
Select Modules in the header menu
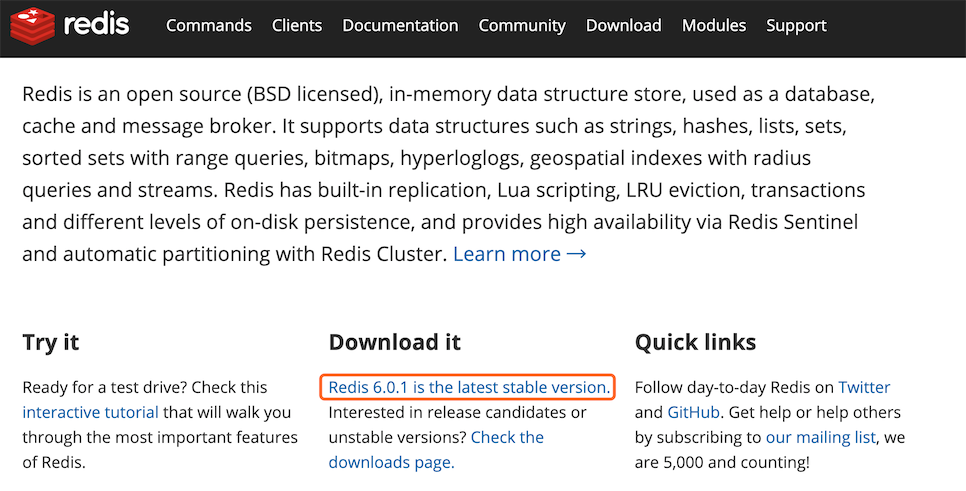(x=714, y=25)
